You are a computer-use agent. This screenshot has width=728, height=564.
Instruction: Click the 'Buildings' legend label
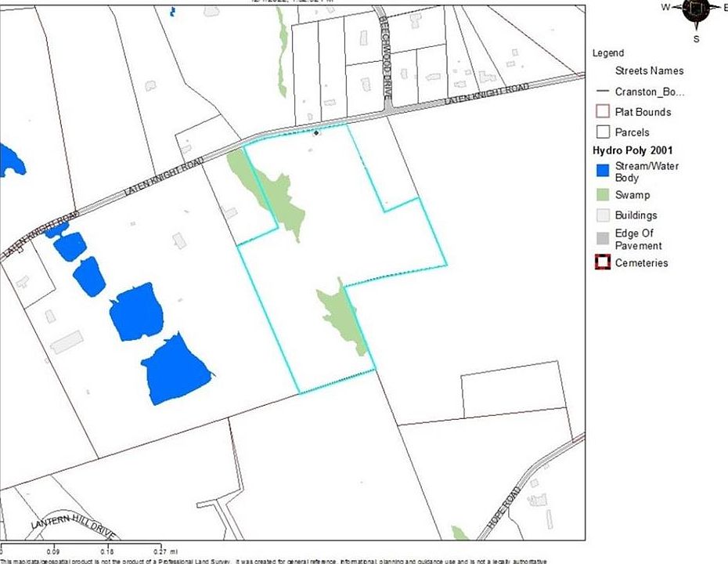pyautogui.click(x=636, y=215)
